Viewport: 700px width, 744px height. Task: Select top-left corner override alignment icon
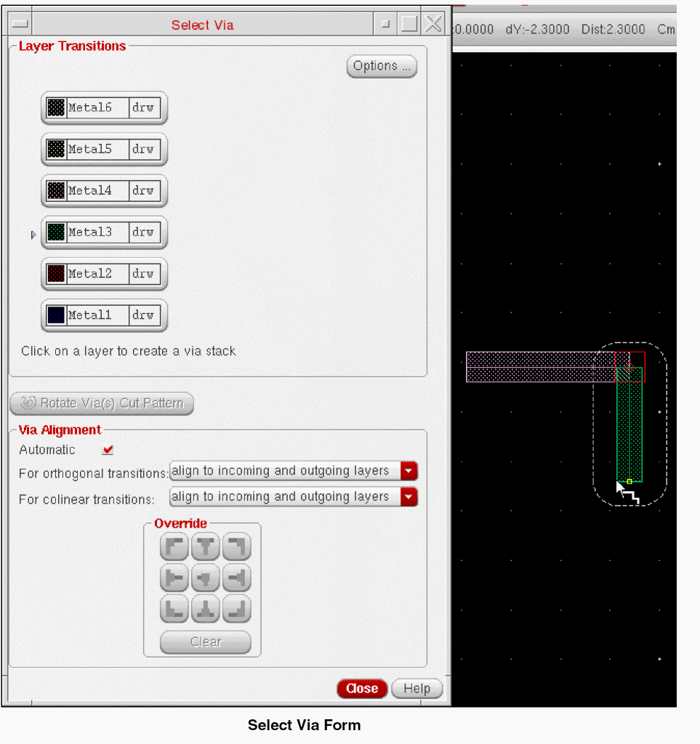pos(174,546)
